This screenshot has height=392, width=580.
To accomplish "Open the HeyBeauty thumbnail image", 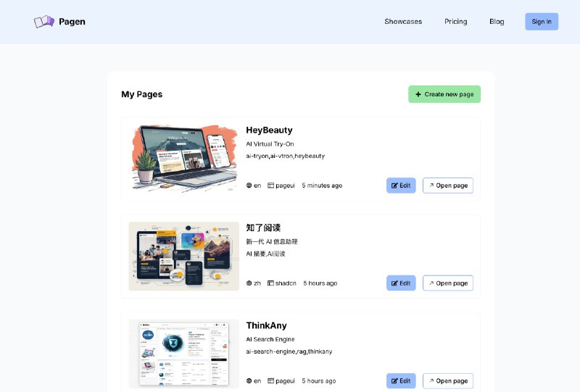I will tap(184, 159).
